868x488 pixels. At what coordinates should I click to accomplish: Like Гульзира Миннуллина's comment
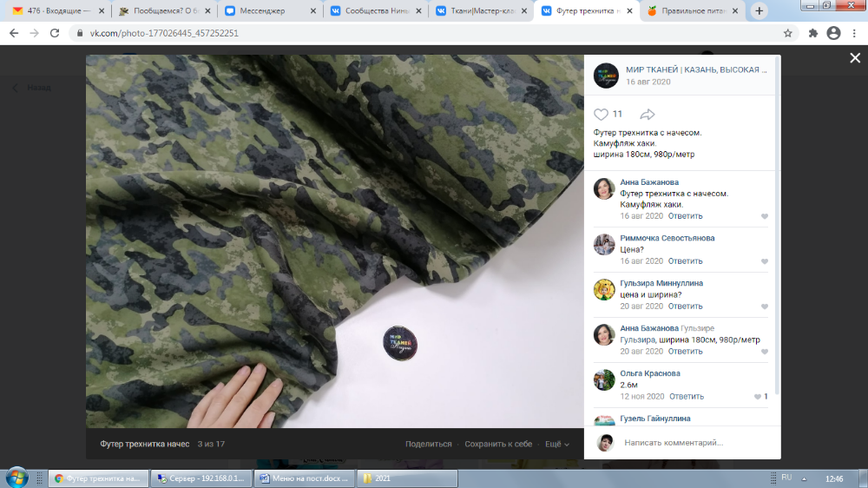pos(765,307)
